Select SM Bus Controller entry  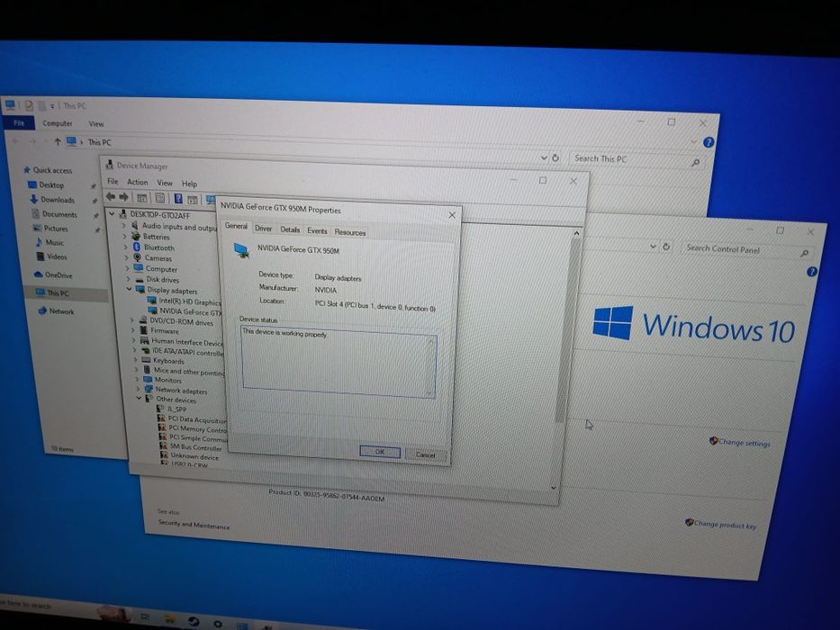coord(195,447)
